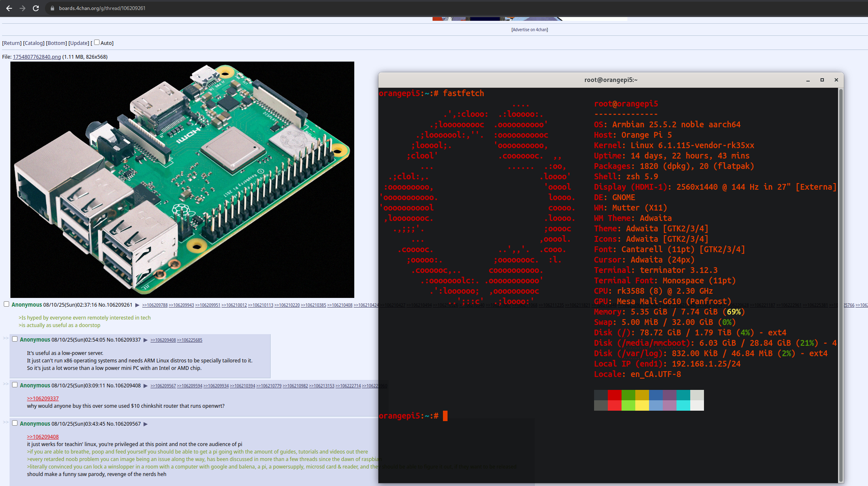Follow backlink >>106209788
This screenshot has width=868, height=486.
[x=155, y=305]
